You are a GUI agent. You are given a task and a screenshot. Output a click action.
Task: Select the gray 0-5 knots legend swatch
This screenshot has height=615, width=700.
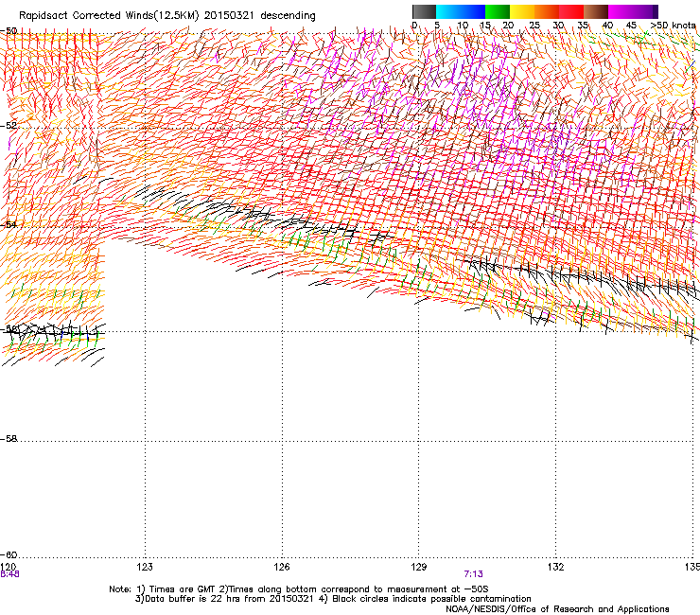[x=424, y=11]
